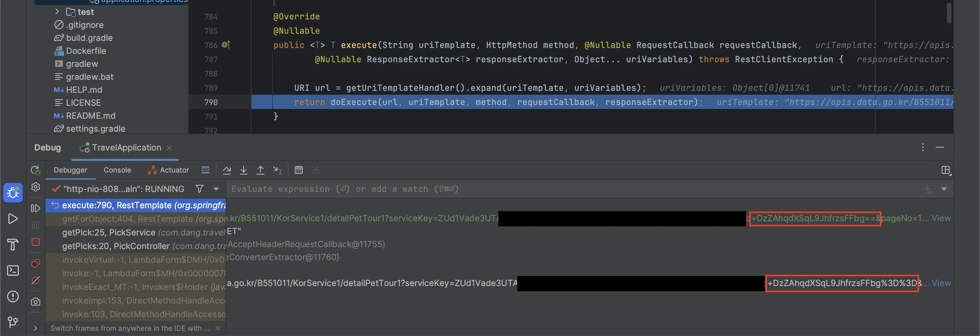
Task: Click the Step Into arrow icon
Action: click(x=243, y=170)
